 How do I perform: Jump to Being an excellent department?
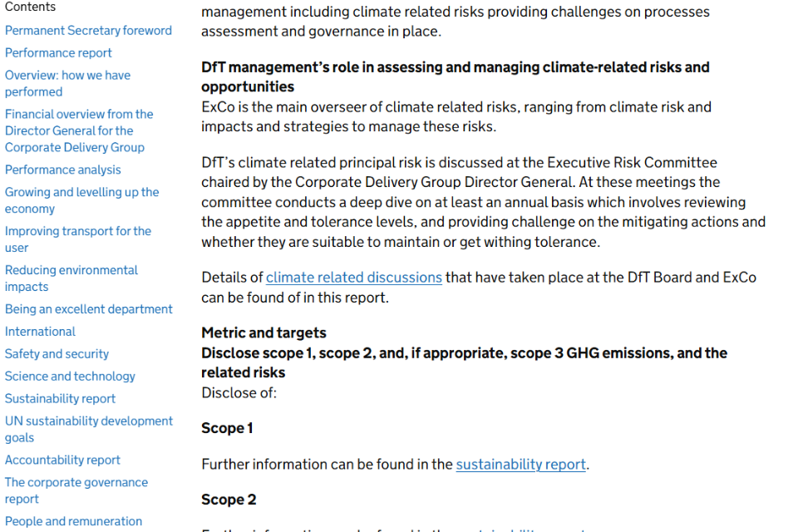89,309
